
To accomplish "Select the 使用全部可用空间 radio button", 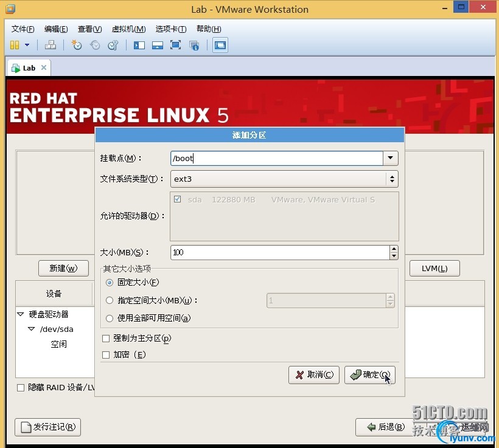I will click(x=110, y=319).
